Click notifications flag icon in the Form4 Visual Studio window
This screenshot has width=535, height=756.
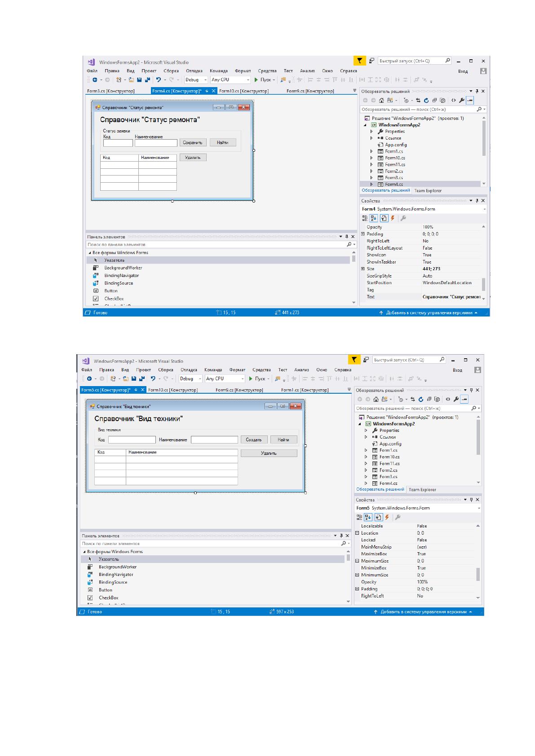click(359, 61)
